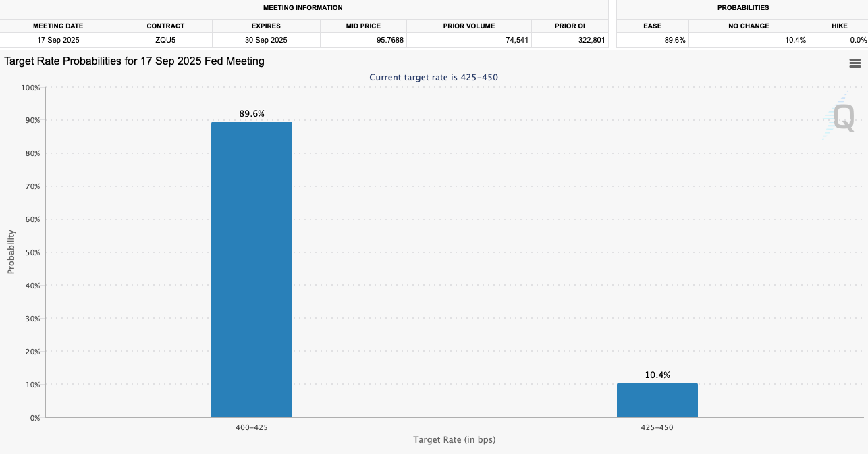The image size is (868, 455).
Task: Click the 10.4% data label above bar
Action: point(657,375)
